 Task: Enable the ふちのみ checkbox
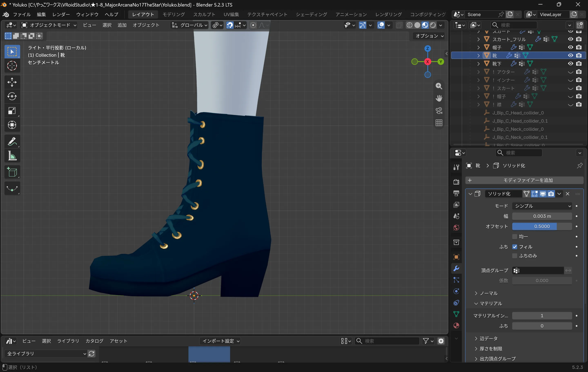click(515, 256)
